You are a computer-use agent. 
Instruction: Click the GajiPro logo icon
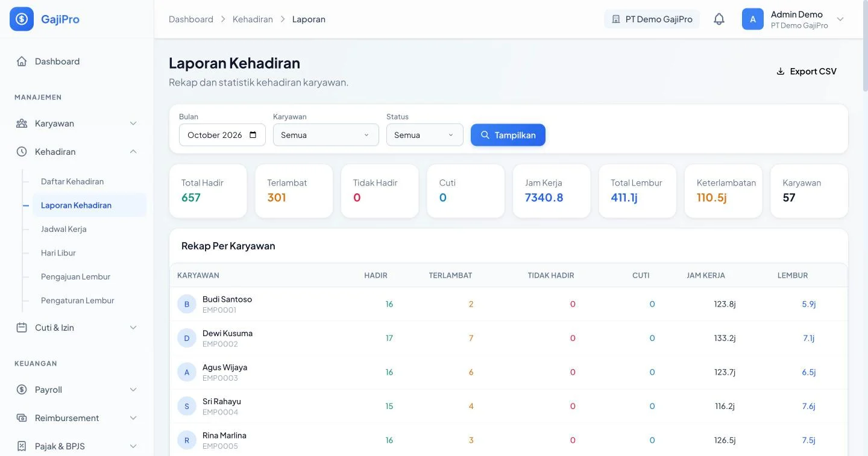(x=22, y=19)
